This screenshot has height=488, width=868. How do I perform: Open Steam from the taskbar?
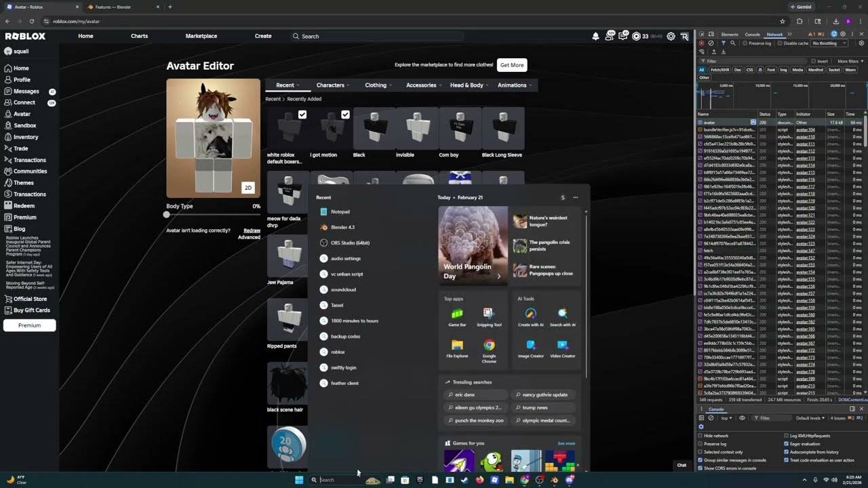tap(465, 480)
